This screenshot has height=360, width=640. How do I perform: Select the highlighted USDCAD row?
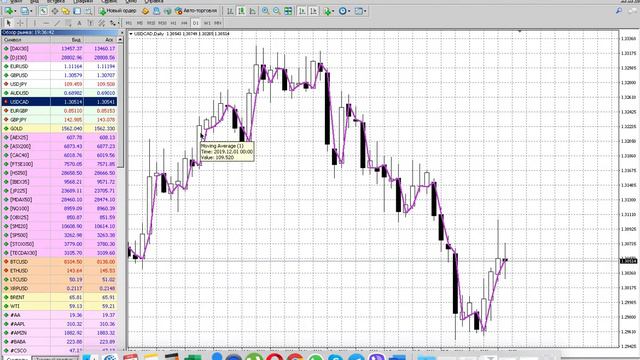(x=59, y=102)
